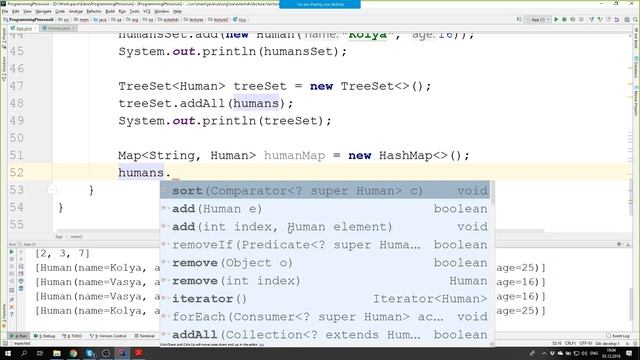Open the red Acrobat icon on taskbar
Viewport: 640px width, 360px height.
(x=139, y=353)
